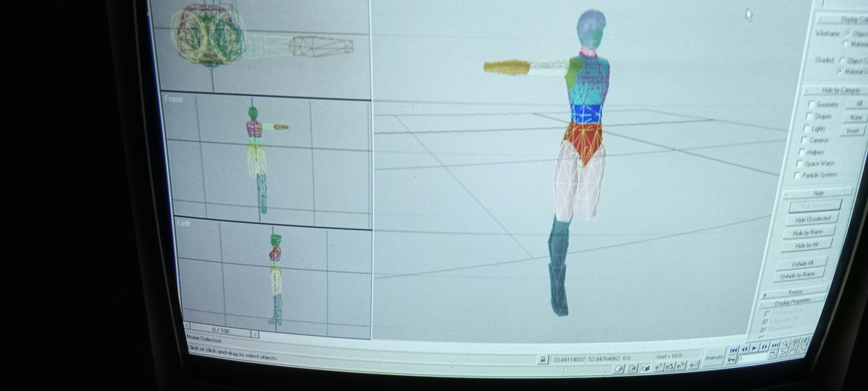Viewport: 868px width, 391px height.
Task: Toggle the 3D snap cube icon
Action: click(x=646, y=368)
